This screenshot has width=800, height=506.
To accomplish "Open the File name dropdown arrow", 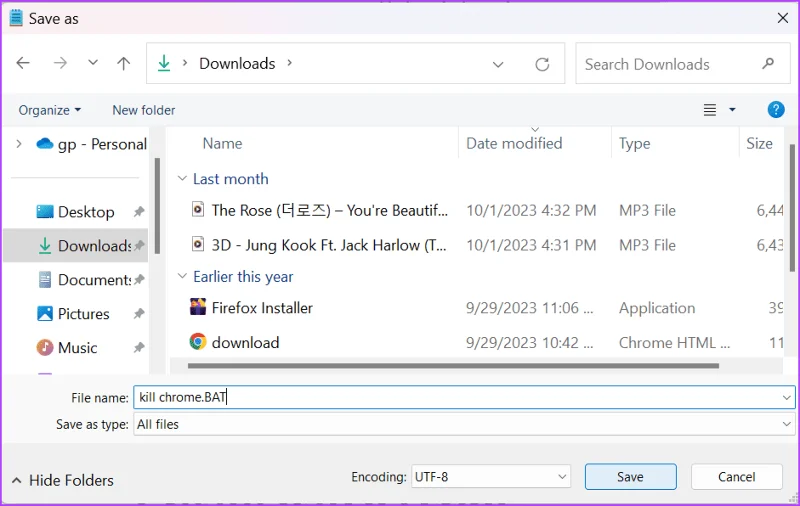I will [786, 397].
